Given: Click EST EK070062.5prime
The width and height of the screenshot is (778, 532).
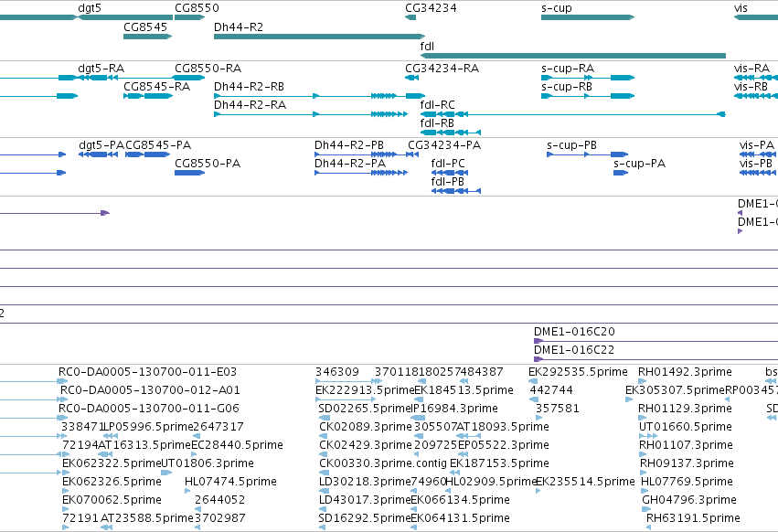Looking at the screenshot, I should [x=112, y=500].
